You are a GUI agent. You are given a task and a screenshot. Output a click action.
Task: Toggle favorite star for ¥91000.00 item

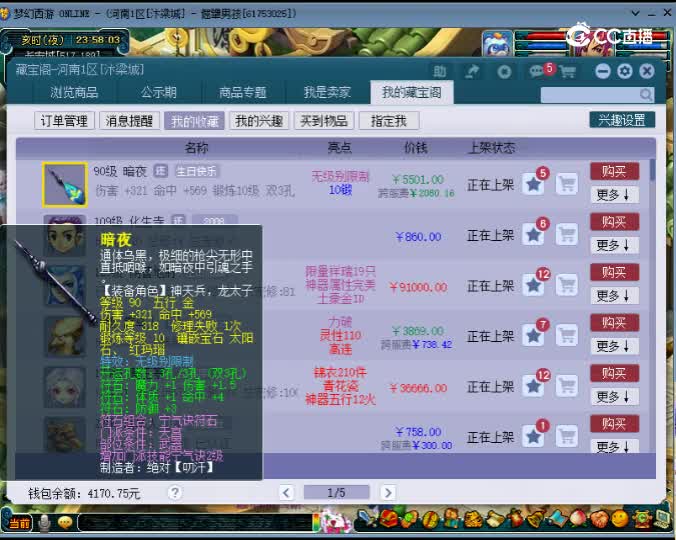[x=533, y=285]
